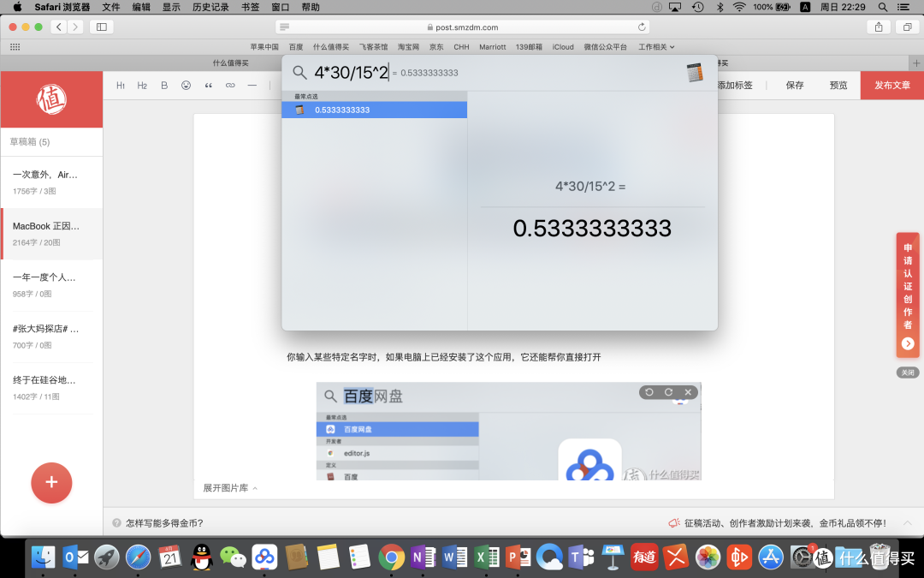Click the red plus new article button

tap(51, 482)
